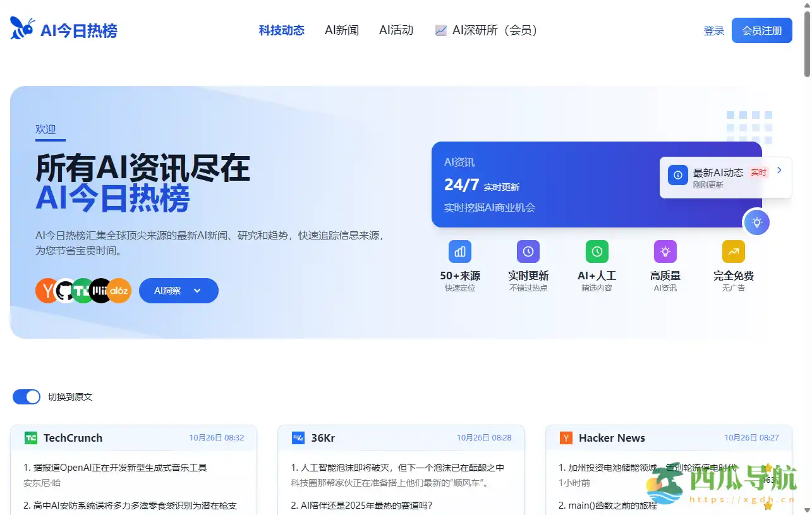Image resolution: width=812 pixels, height=515 pixels.
Task: Click the 实时更新 purple clock icon
Action: (528, 251)
